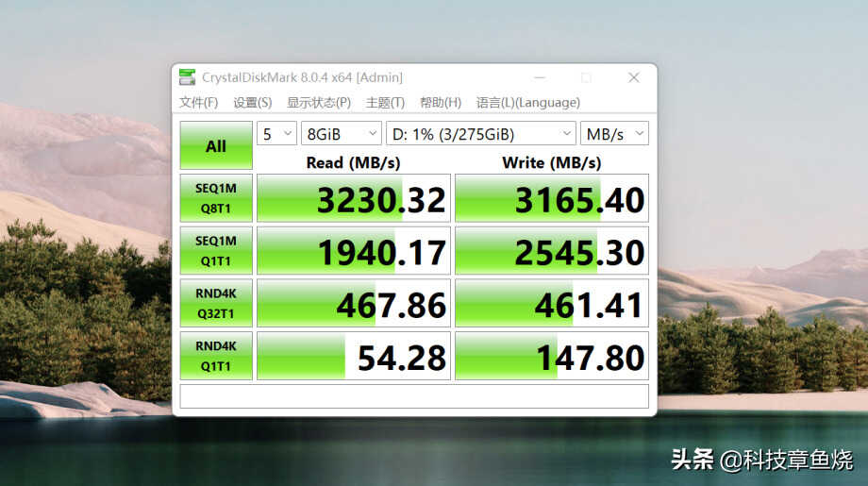
Task: Select the 2545.30 write result
Action: (x=552, y=251)
